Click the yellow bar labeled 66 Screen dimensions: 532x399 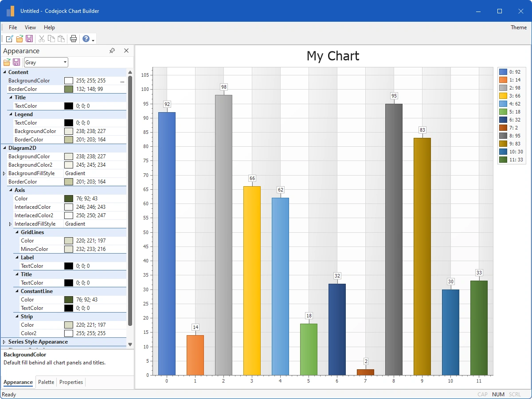(x=252, y=281)
